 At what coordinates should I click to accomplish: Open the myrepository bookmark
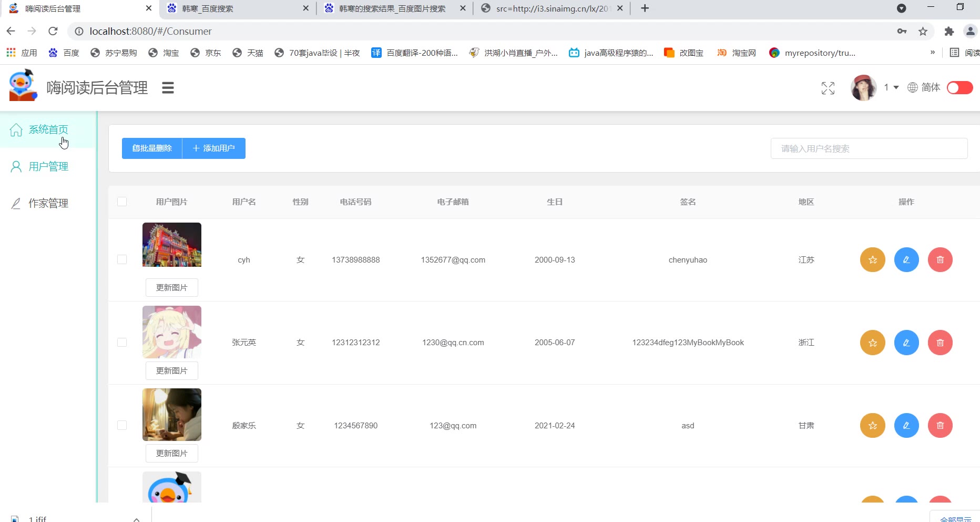pos(812,53)
